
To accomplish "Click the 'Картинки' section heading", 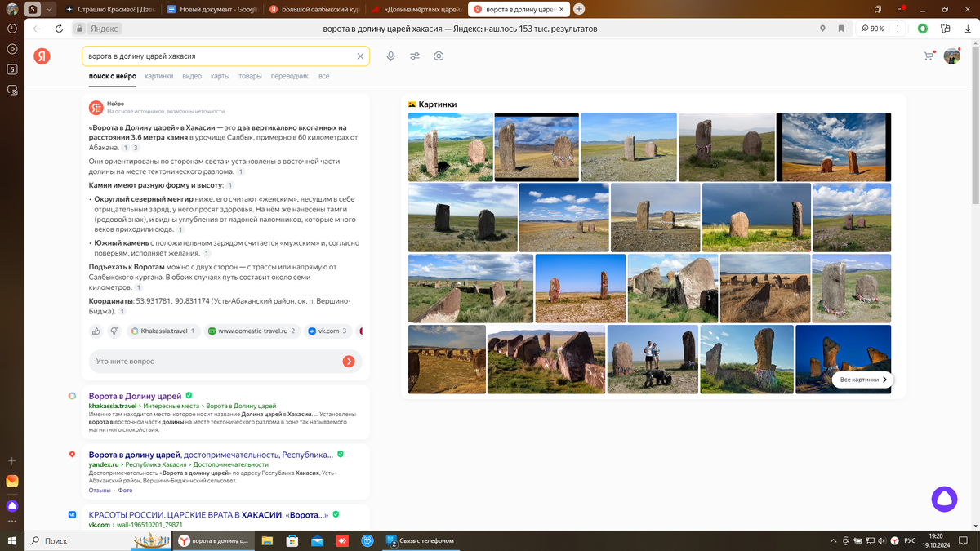I will [438, 104].
